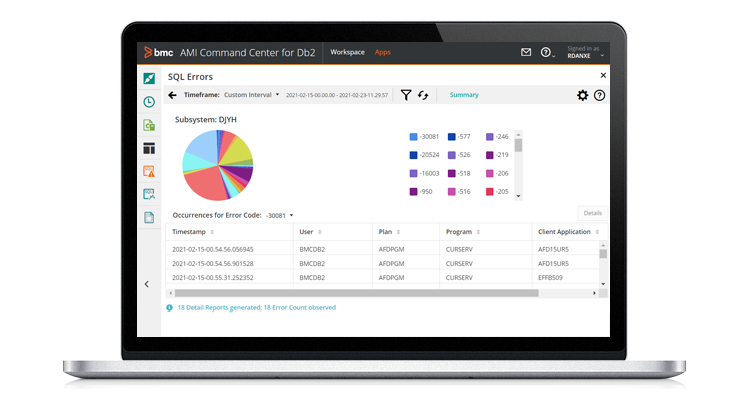750x400 pixels.
Task: Open the settings gear in SQL Errors panel
Action: pos(583,95)
